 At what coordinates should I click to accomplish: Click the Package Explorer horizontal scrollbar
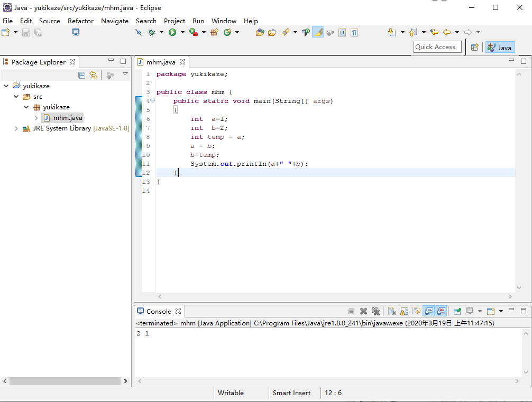coord(65,381)
